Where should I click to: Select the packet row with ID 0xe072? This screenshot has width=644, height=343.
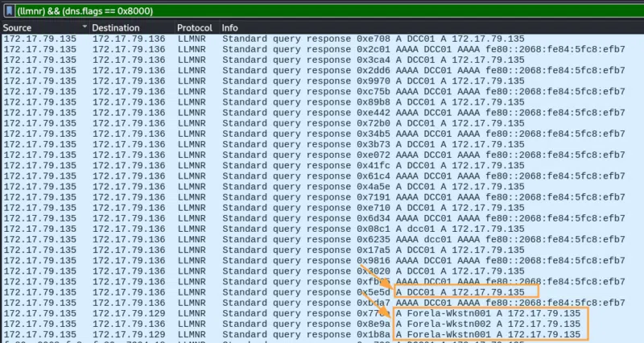click(323, 155)
